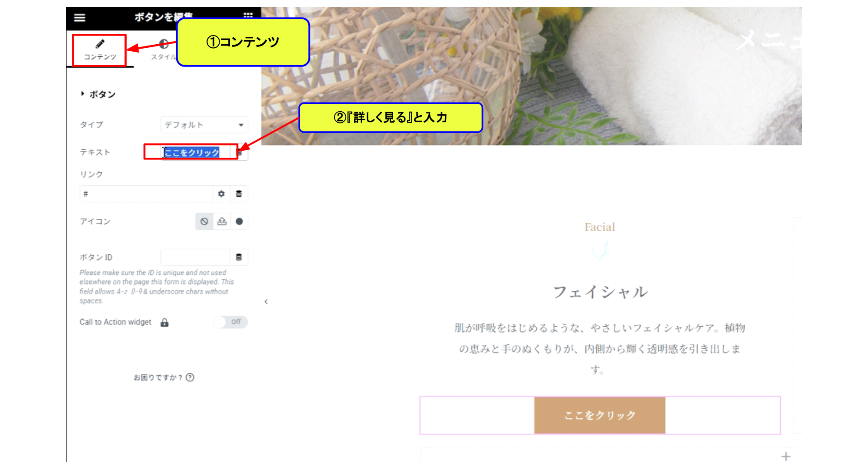Open the hamburger menu in panel header

click(x=79, y=18)
